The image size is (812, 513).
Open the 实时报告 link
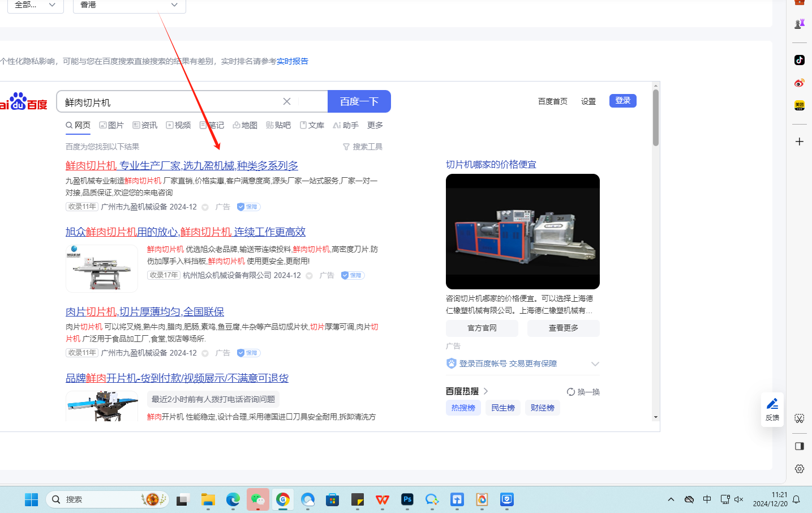(x=293, y=61)
